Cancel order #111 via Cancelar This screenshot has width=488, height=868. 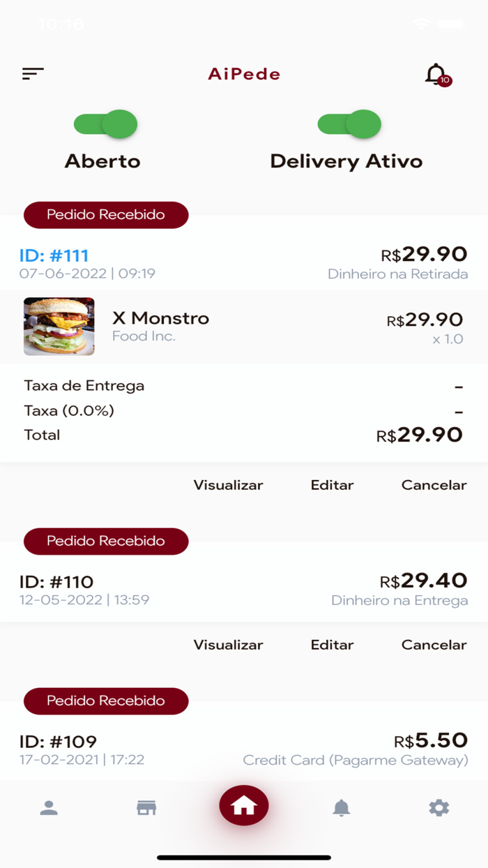tap(434, 485)
